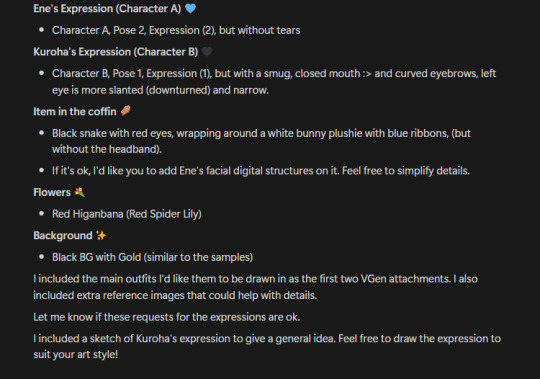Image resolution: width=540 pixels, height=379 pixels.
Task: Click the sentence Let me know if these requests
Action: pyautogui.click(x=166, y=317)
